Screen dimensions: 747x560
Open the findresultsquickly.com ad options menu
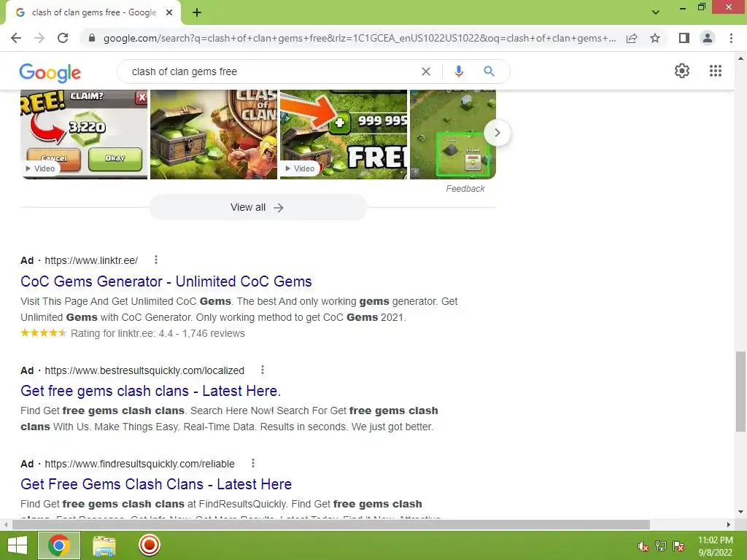pos(253,463)
